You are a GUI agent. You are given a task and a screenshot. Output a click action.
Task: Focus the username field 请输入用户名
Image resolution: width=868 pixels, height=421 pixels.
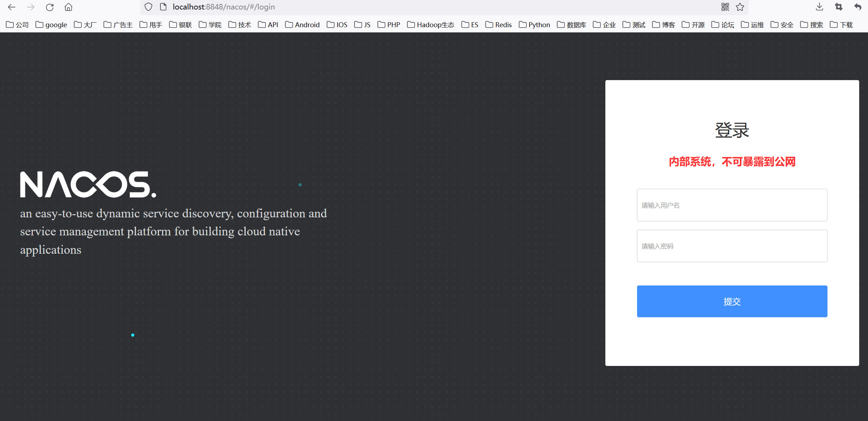[732, 205]
